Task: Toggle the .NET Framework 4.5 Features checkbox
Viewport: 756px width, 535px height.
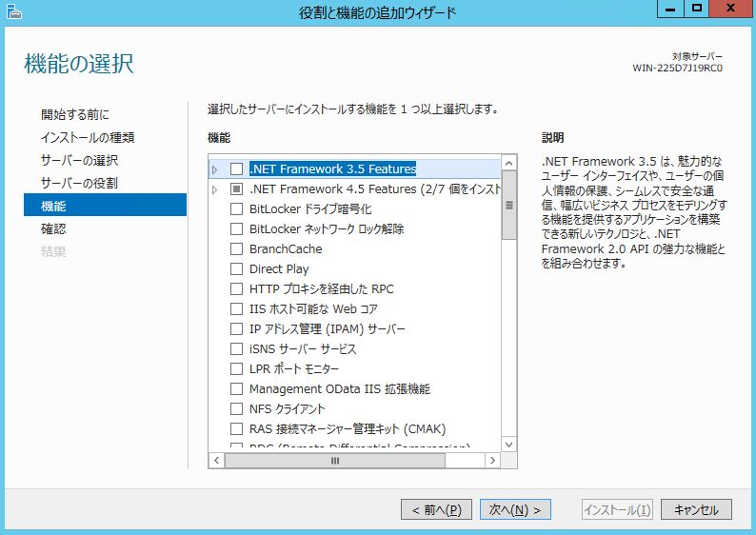Action: pos(236,189)
